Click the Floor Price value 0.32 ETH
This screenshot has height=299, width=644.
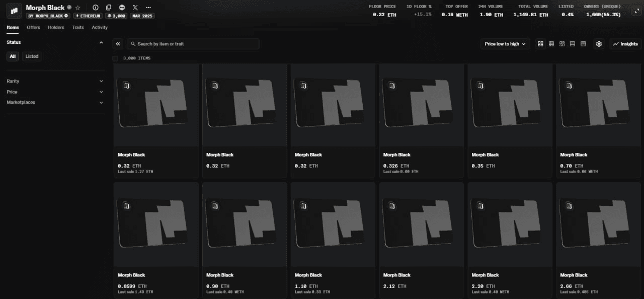click(x=384, y=15)
